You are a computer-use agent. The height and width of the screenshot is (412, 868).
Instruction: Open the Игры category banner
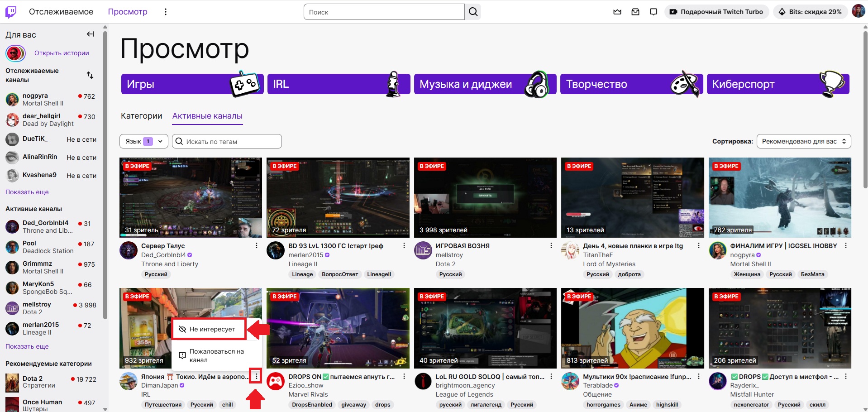click(192, 84)
